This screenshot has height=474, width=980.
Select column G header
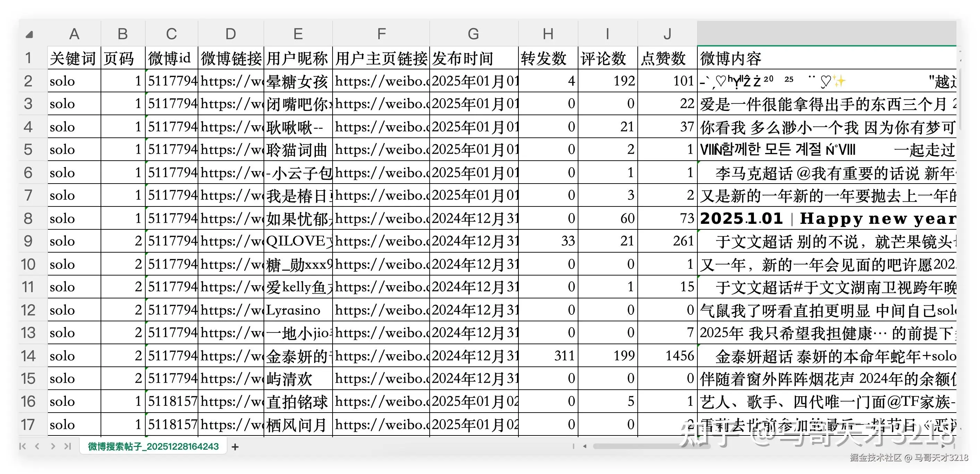[x=473, y=34]
